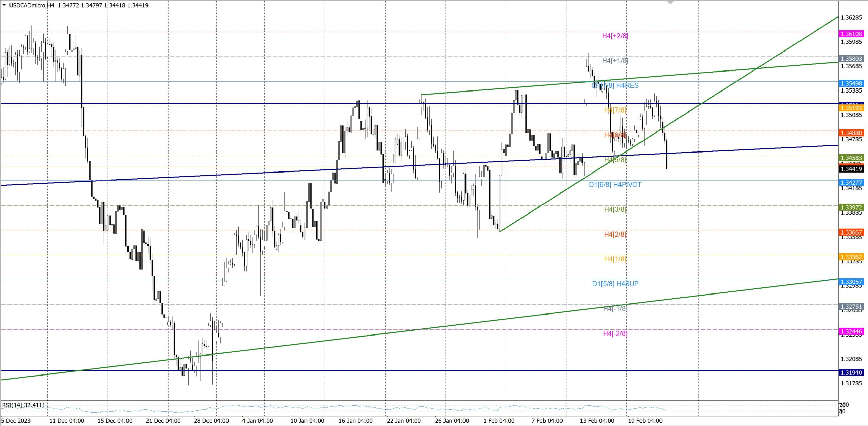Click the gray 1.35803 price tag
This screenshot has height=426, width=868.
pyautogui.click(x=851, y=59)
